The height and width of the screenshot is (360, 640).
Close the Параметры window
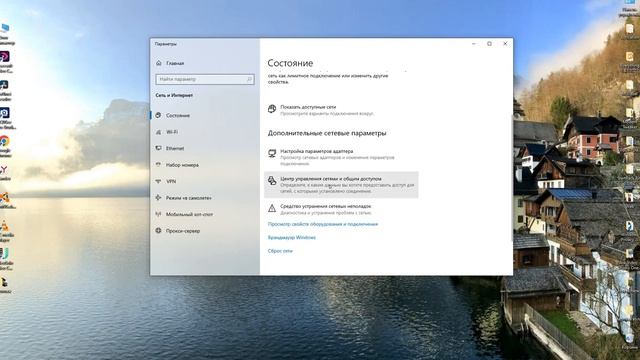(x=505, y=44)
